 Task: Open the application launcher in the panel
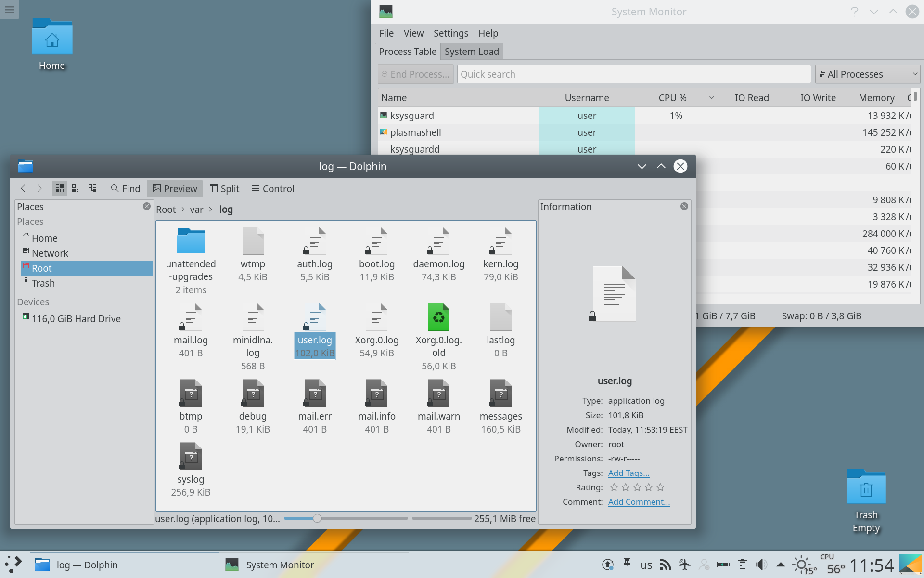click(x=13, y=565)
